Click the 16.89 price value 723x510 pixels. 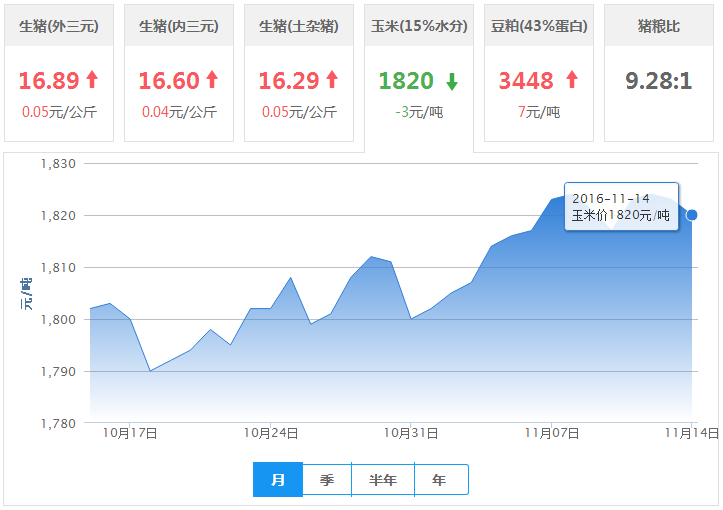click(49, 81)
